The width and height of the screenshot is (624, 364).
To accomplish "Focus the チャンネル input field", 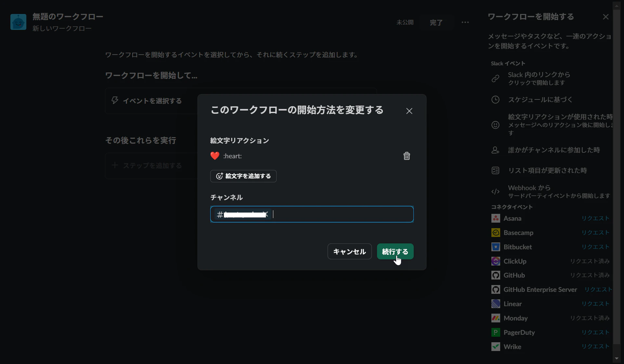I will (x=312, y=214).
